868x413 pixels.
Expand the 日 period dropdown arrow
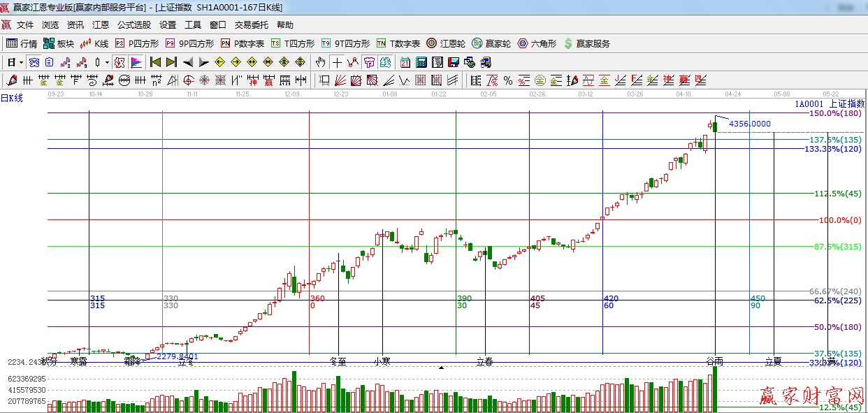(22, 62)
